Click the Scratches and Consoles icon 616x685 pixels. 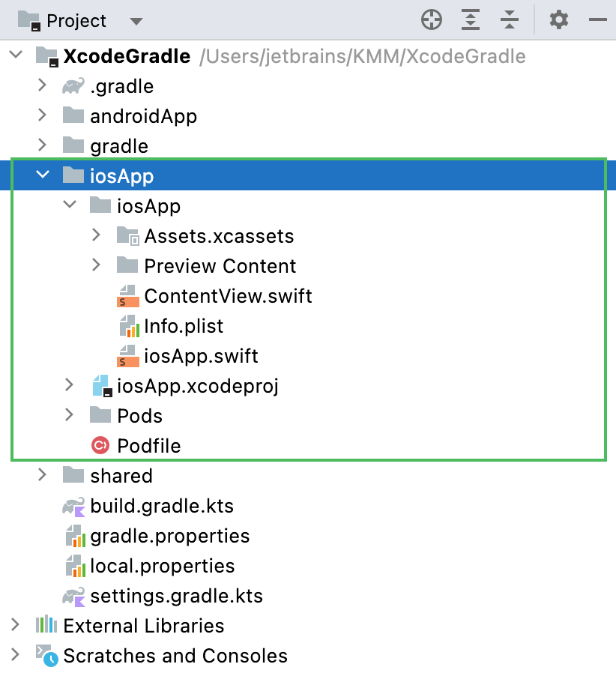coord(46,656)
